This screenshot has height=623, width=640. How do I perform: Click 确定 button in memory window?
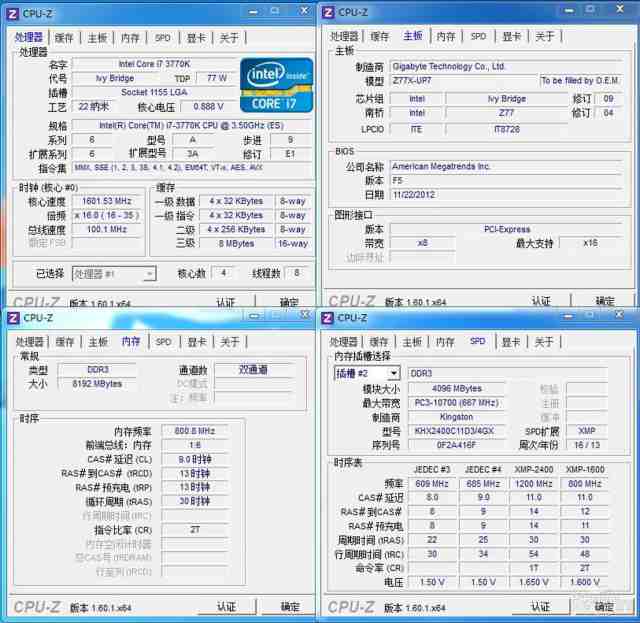tap(290, 607)
